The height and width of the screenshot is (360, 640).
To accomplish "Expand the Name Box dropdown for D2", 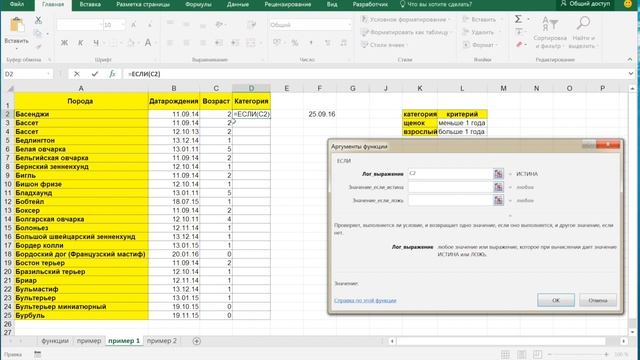I will click(49, 74).
